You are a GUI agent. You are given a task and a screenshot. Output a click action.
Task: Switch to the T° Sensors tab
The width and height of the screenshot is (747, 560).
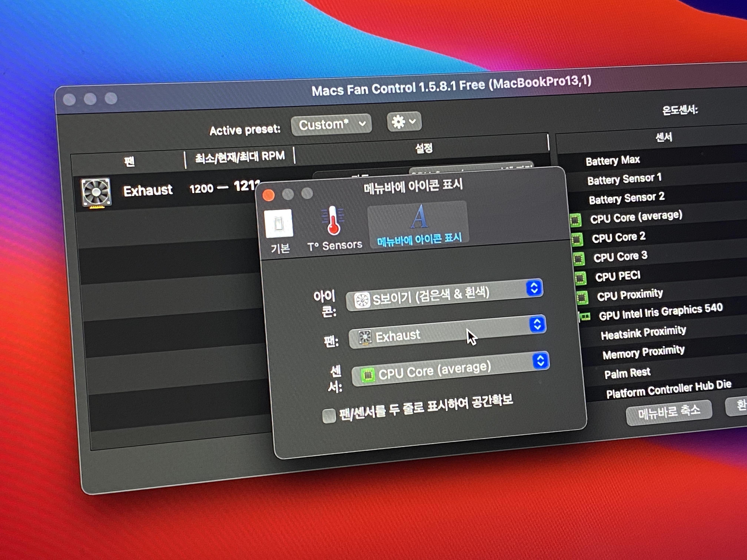[x=334, y=245]
